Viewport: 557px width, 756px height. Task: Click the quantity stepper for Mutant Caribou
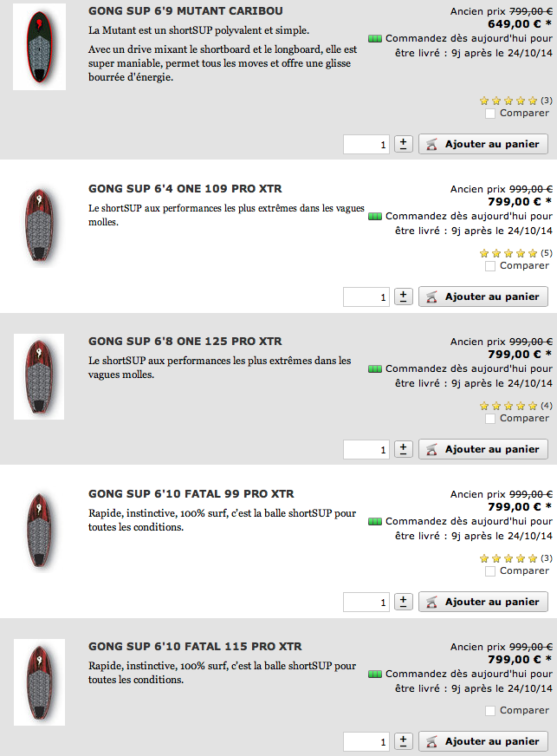click(x=404, y=144)
